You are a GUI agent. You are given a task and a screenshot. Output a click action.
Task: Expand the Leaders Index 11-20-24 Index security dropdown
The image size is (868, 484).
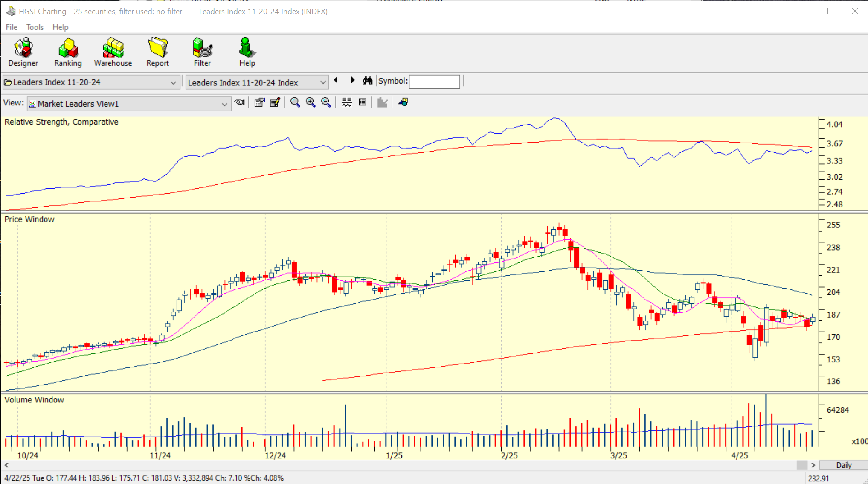click(x=323, y=82)
